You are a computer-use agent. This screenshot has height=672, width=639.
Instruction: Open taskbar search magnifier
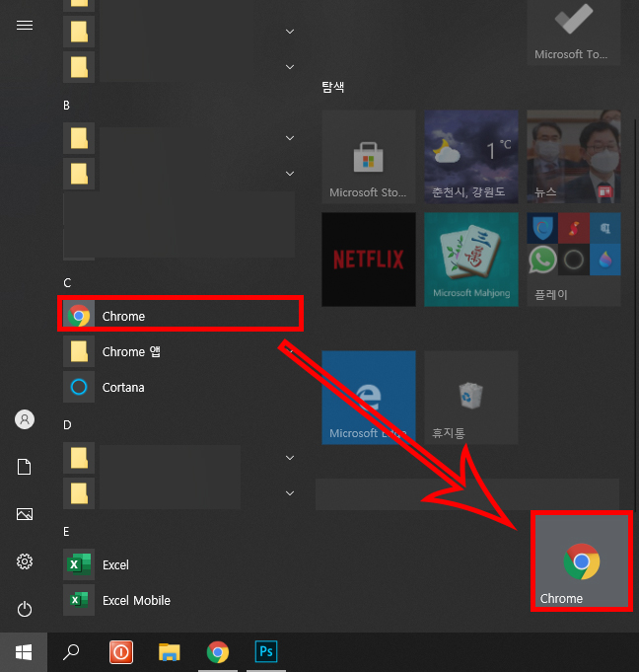[71, 652]
